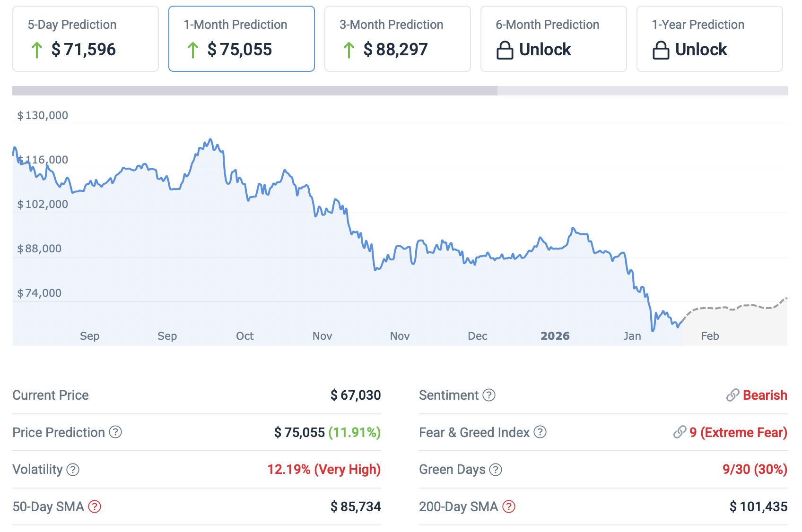Open the red 50-Day SMA info icon
The image size is (802, 532).
[x=95, y=506]
